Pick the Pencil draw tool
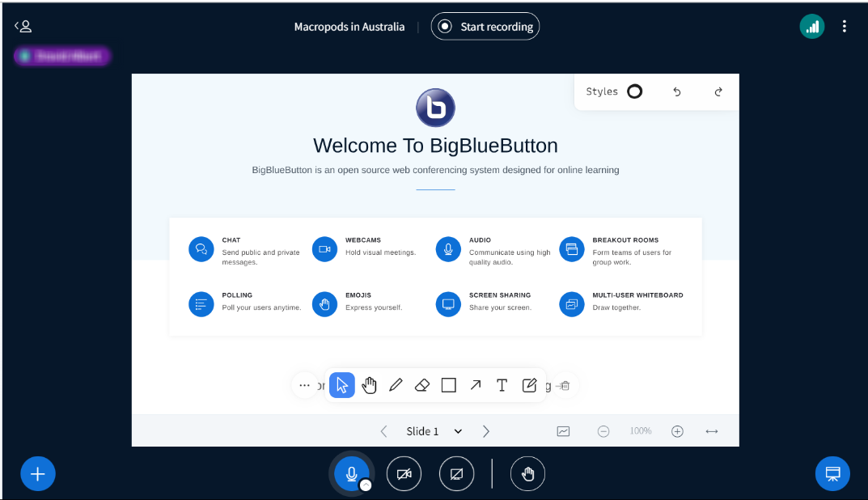The image size is (868, 500). pyautogui.click(x=396, y=385)
